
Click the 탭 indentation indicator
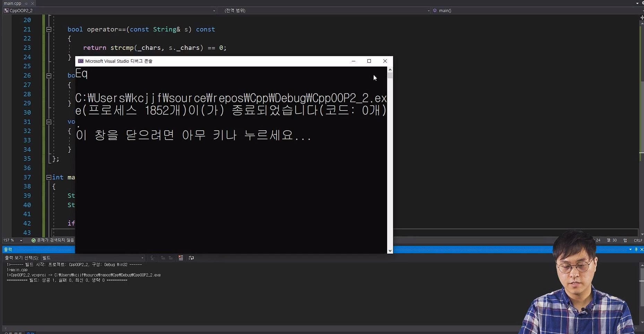(x=625, y=240)
